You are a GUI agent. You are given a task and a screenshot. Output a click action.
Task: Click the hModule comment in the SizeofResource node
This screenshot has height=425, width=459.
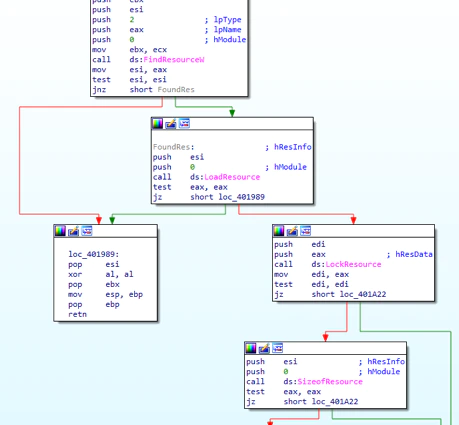(379, 372)
